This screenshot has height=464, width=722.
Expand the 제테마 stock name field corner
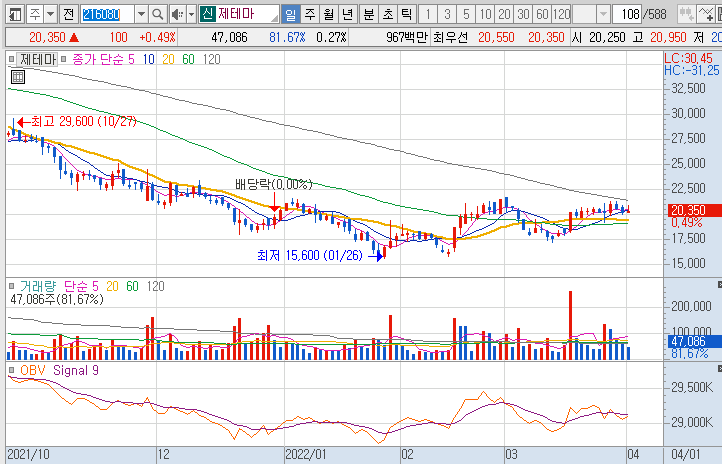pyautogui.click(x=274, y=18)
